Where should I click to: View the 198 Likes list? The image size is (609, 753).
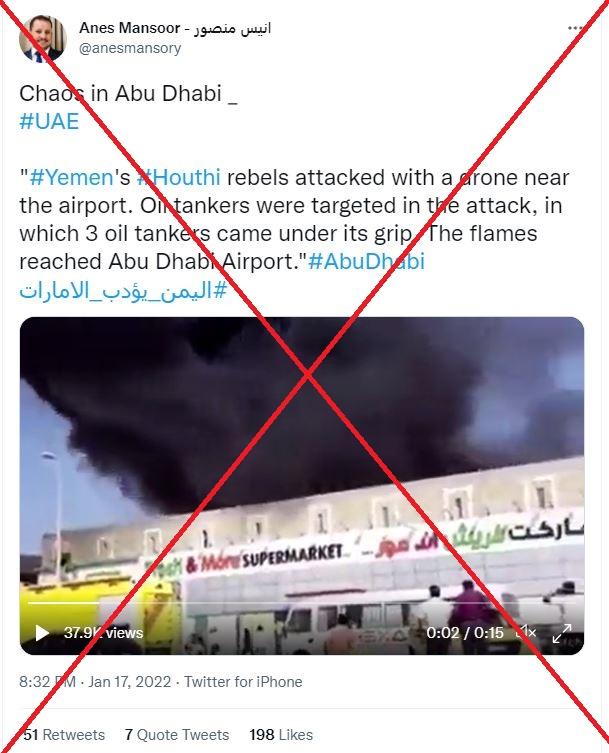(281, 735)
